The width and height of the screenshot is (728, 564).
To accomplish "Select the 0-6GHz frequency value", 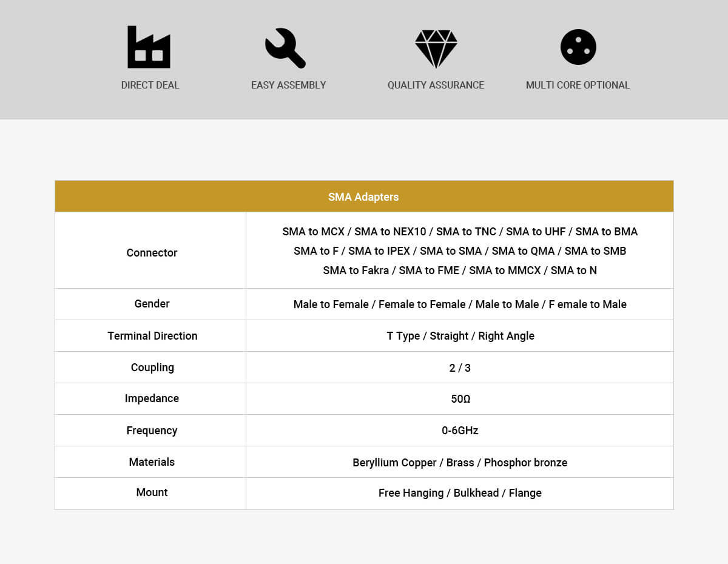I will (x=460, y=431).
